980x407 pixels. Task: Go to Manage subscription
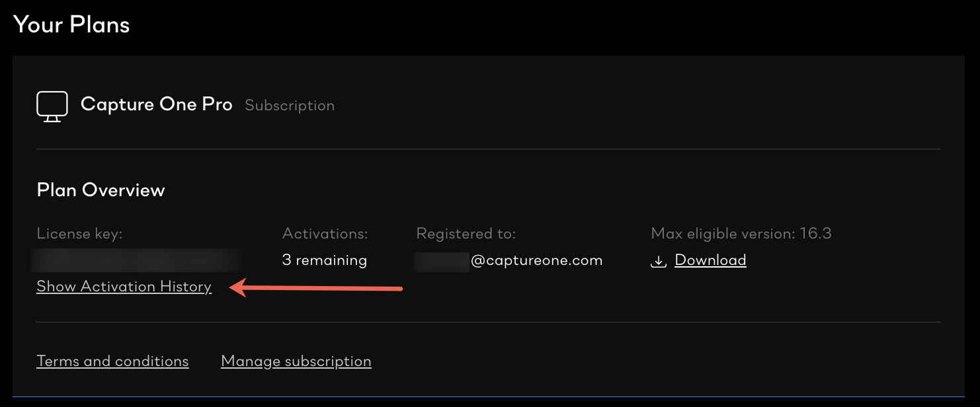point(296,361)
